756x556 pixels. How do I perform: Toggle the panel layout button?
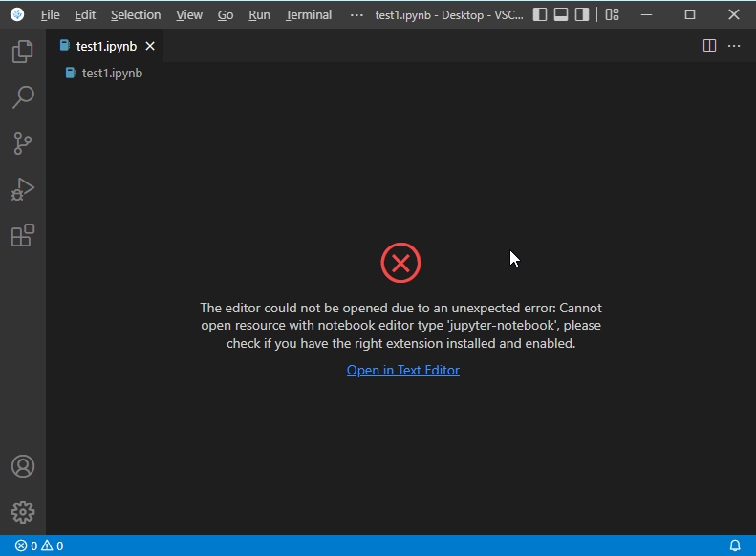pos(561,14)
